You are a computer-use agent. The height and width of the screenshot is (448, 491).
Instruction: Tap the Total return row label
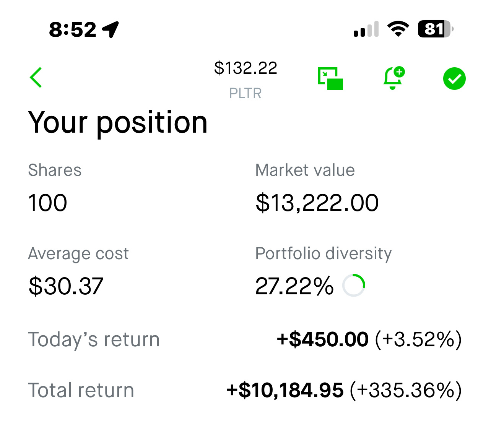tap(81, 390)
